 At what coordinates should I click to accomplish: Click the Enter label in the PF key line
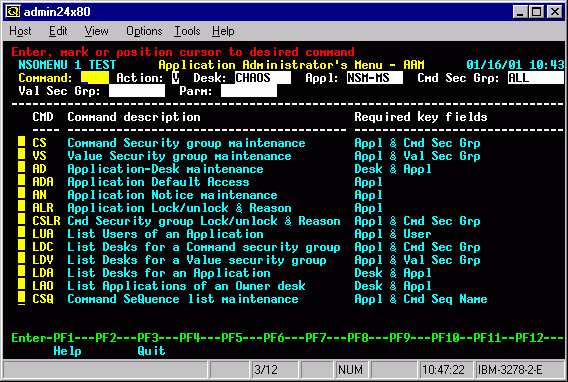click(x=29, y=338)
